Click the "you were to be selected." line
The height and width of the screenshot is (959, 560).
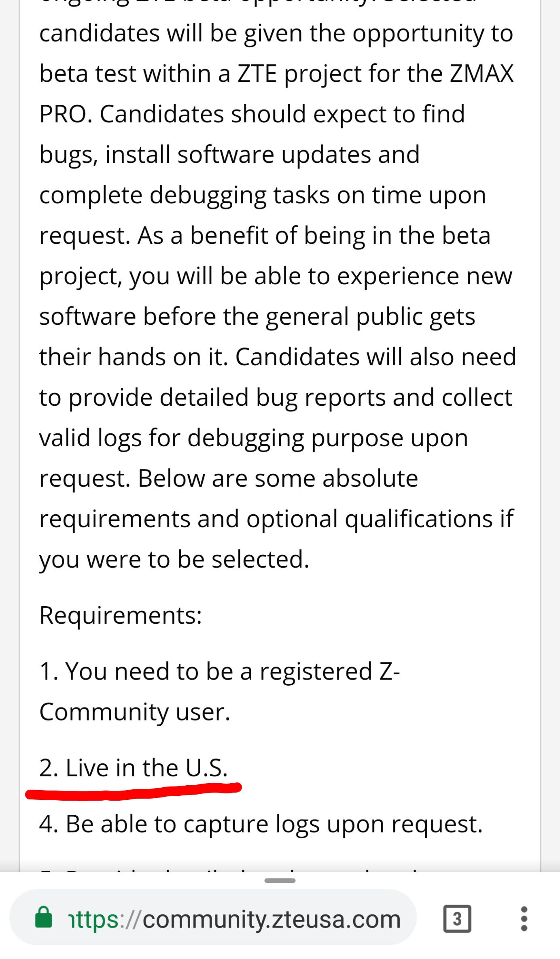point(174,560)
